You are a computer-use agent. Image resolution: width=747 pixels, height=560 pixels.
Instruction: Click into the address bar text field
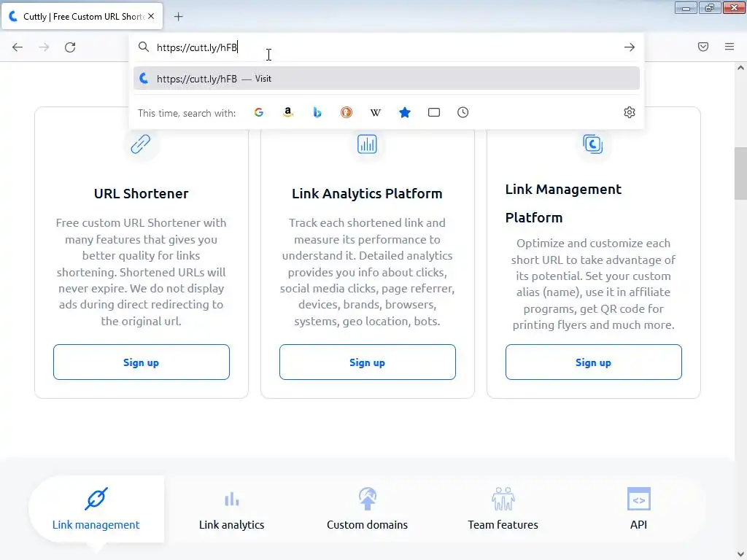click(386, 47)
